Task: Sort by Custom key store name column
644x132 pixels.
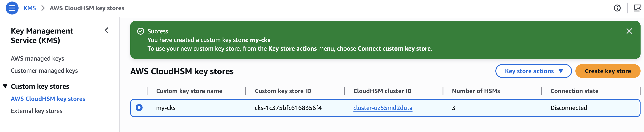Action: [189, 91]
